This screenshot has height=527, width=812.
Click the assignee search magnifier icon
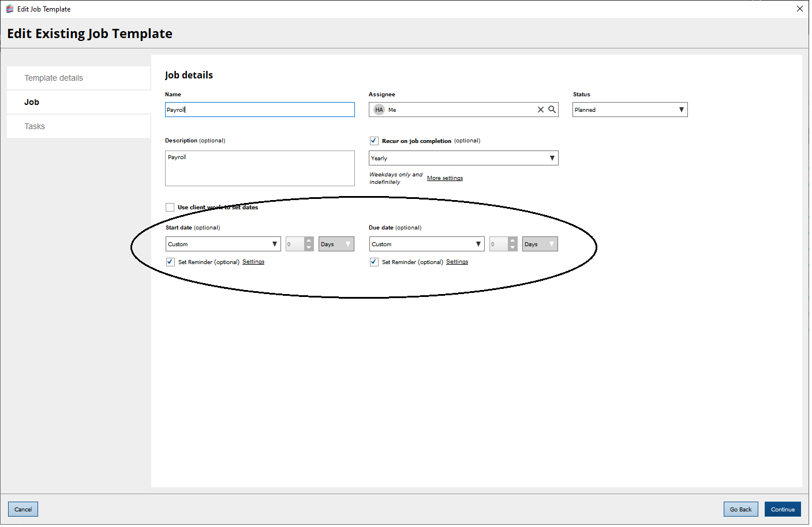coord(552,110)
